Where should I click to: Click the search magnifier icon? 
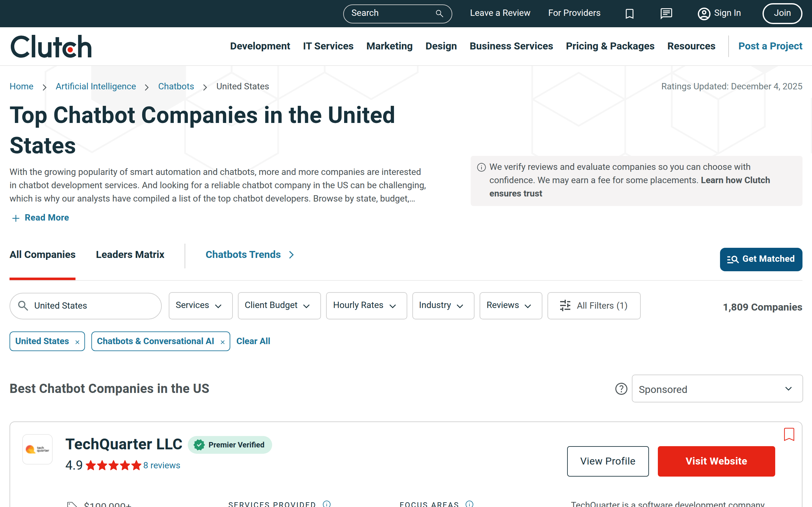pos(439,13)
